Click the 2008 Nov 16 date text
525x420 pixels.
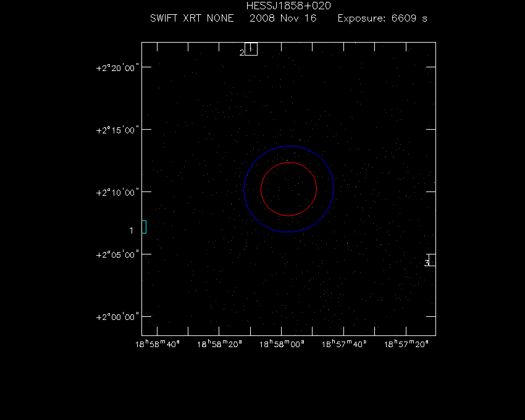[x=283, y=18]
